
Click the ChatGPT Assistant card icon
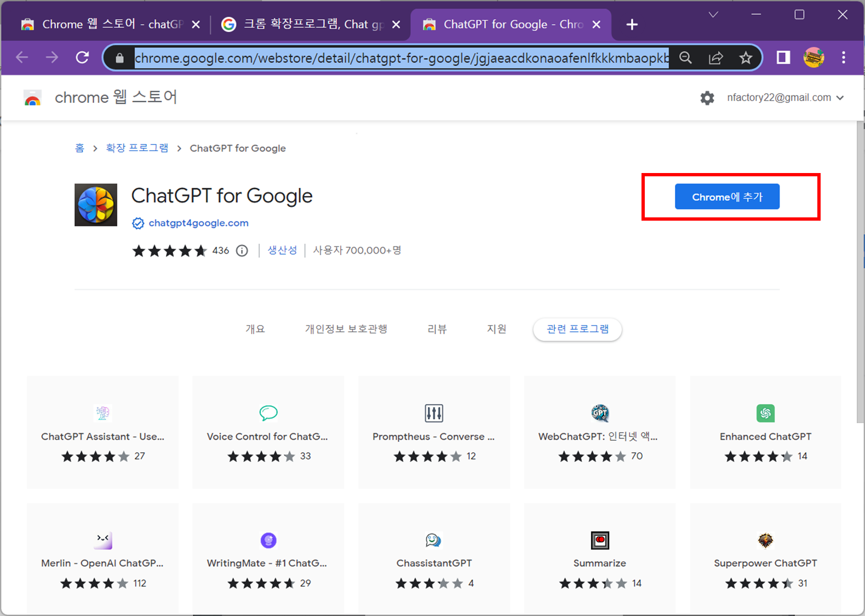coord(102,413)
